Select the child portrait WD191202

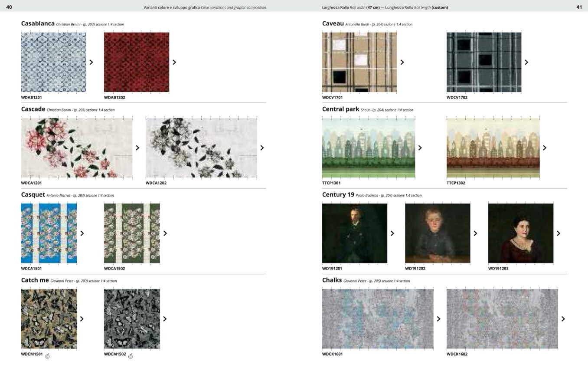(438, 233)
